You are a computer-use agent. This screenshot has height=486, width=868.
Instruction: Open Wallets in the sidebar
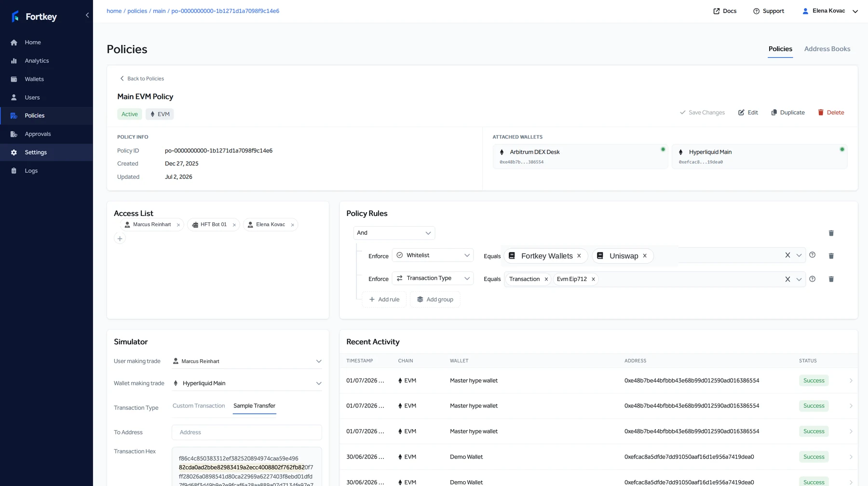[46, 79]
